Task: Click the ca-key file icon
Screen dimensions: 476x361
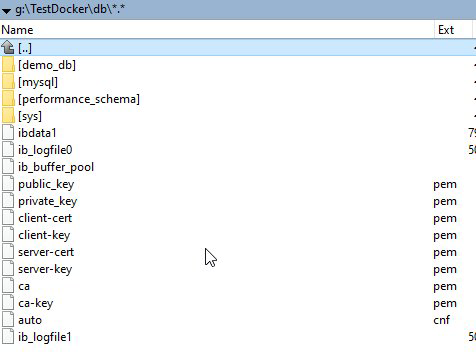Action: pos(8,303)
